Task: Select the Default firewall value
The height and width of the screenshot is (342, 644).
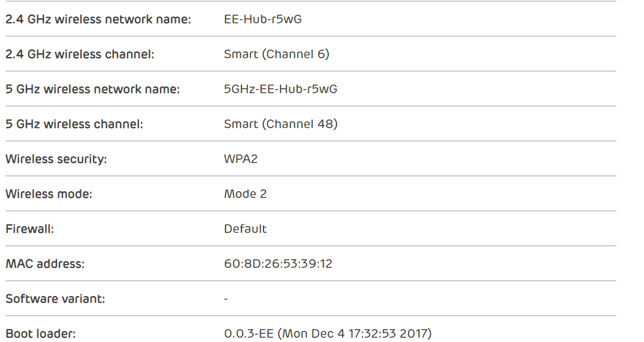Action: (245, 229)
